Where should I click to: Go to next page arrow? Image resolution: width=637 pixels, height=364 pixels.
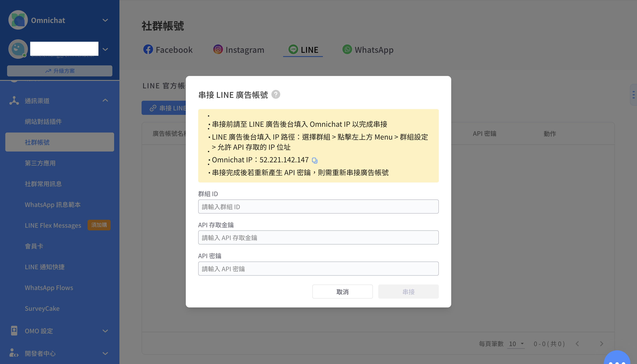tap(601, 344)
